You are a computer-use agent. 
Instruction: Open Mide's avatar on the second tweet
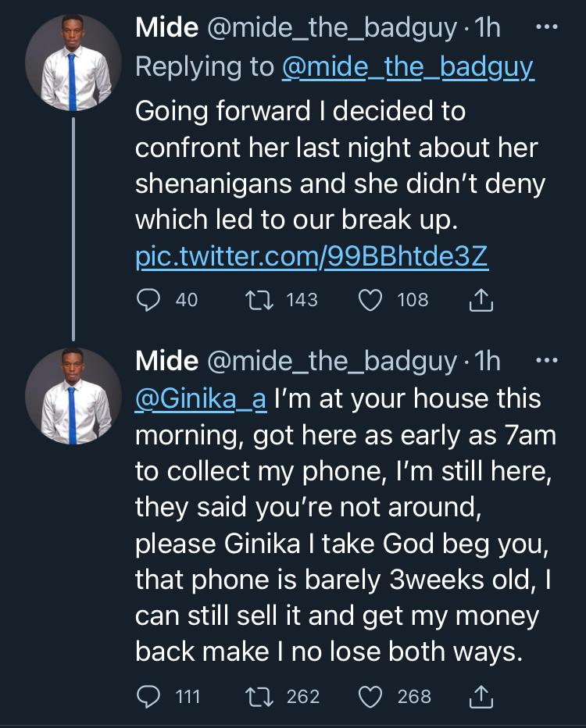coord(73,396)
